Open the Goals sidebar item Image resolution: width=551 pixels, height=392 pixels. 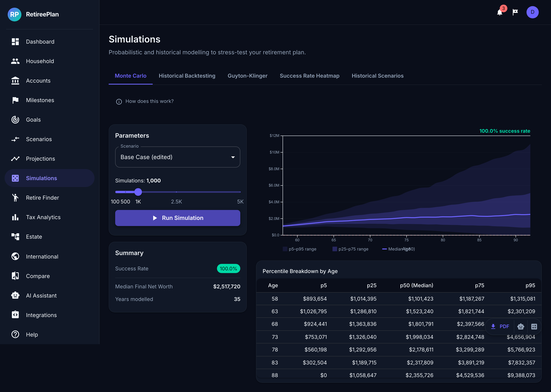[x=33, y=120]
